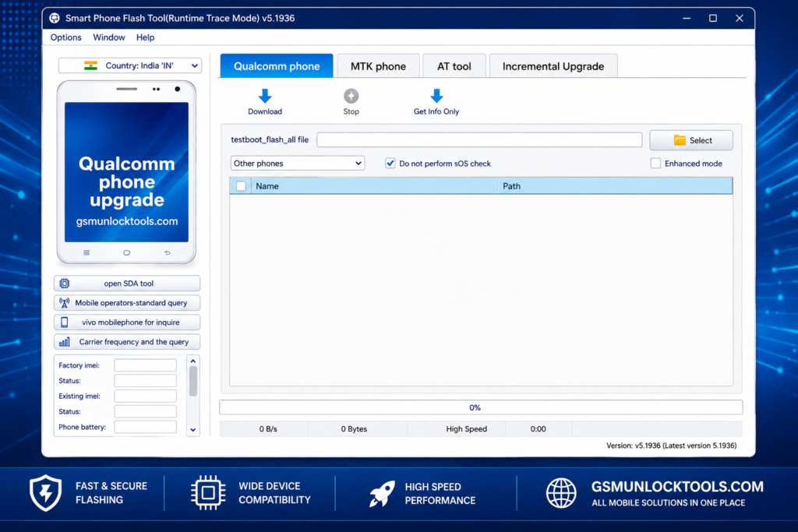Switch to the Incremental Upgrade tab
Screen dimensions: 798x532
[553, 66]
